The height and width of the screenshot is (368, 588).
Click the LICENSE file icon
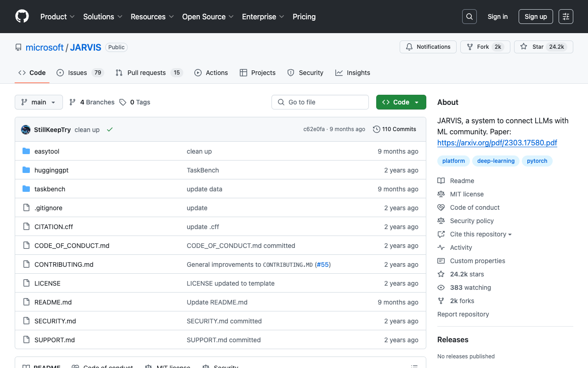click(x=26, y=283)
